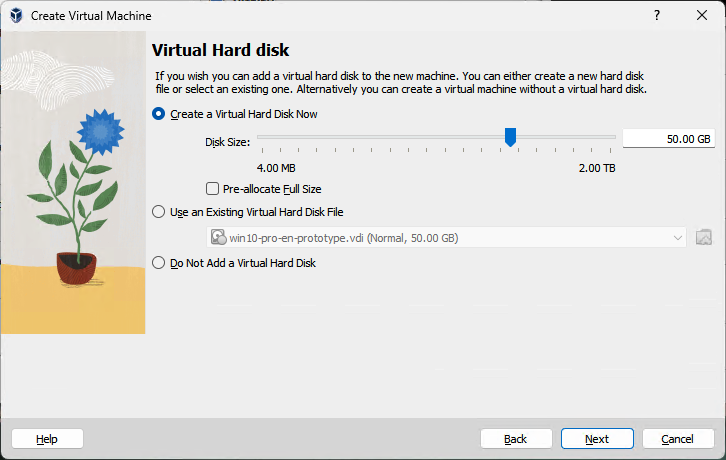Cancel the virtual machine creation
The width and height of the screenshot is (726, 460).
(678, 439)
